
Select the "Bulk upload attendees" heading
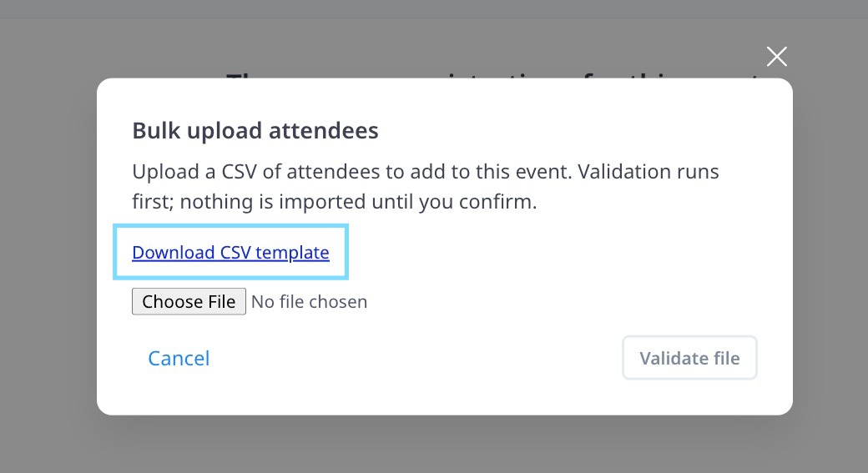tap(255, 131)
